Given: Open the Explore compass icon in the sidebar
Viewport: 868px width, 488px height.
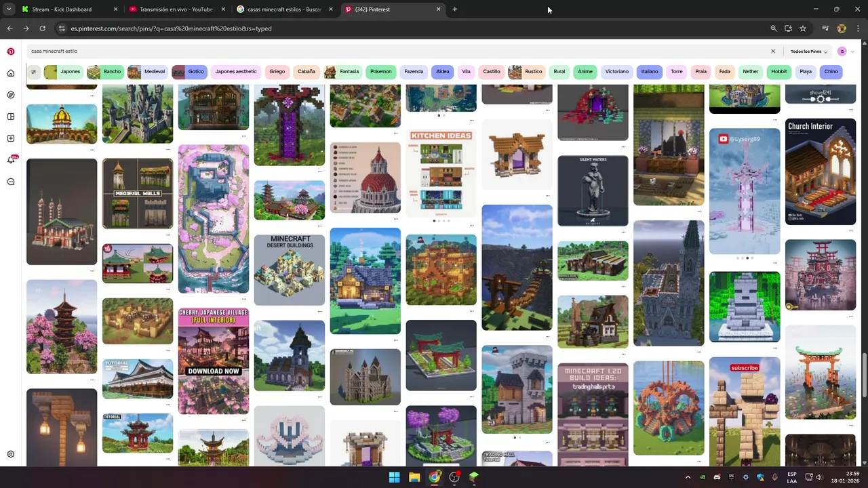Looking at the screenshot, I should coord(11,95).
